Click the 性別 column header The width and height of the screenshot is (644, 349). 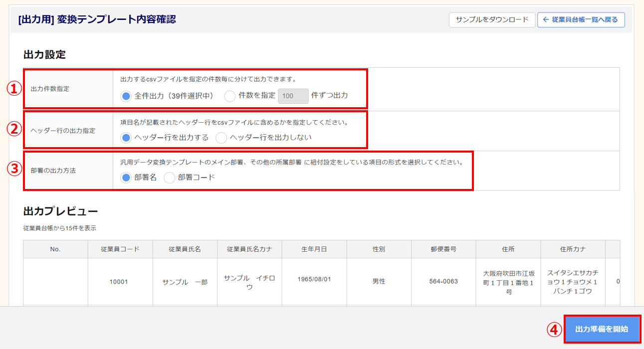pyautogui.click(x=379, y=249)
